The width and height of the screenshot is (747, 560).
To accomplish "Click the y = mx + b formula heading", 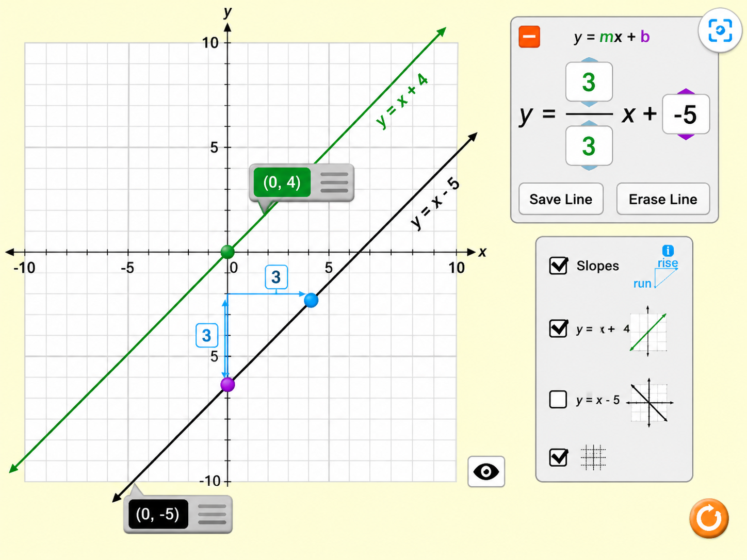I will tap(612, 37).
